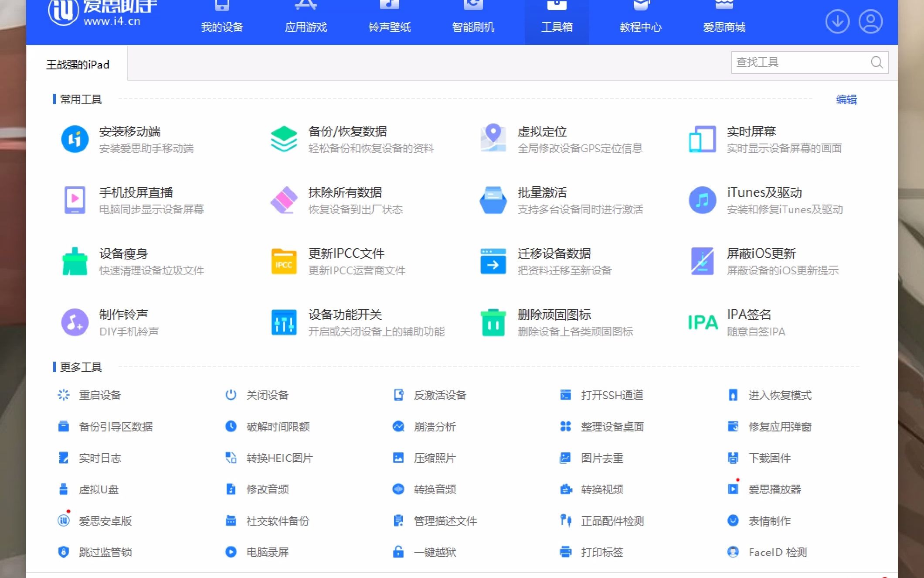
Task: Open the 虚拟定位 map pin icon
Action: point(493,139)
